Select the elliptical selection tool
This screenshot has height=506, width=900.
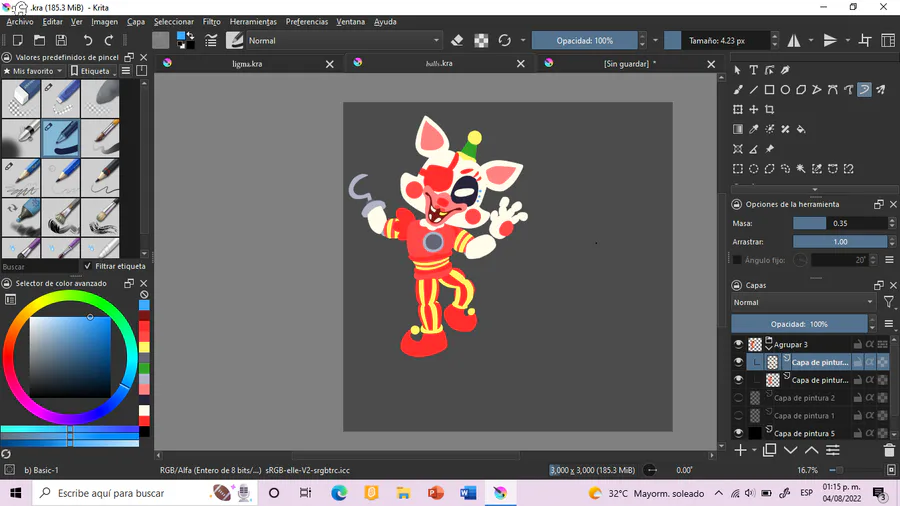click(754, 169)
